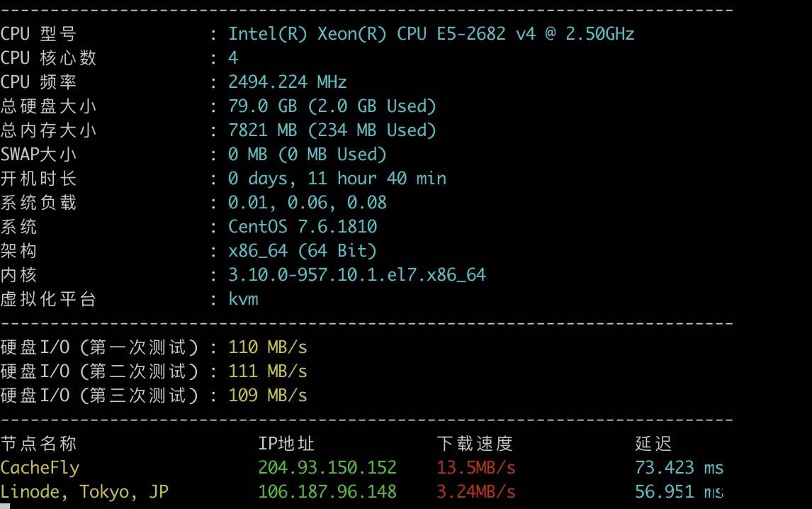Image resolution: width=812 pixels, height=509 pixels.
Task: Click the '下载速度' column header
Action: pyautogui.click(x=475, y=444)
